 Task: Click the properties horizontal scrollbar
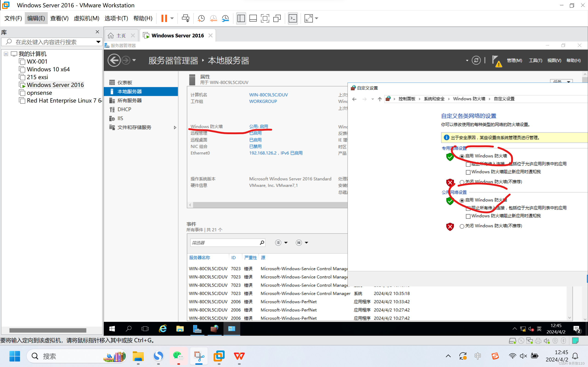point(267,205)
